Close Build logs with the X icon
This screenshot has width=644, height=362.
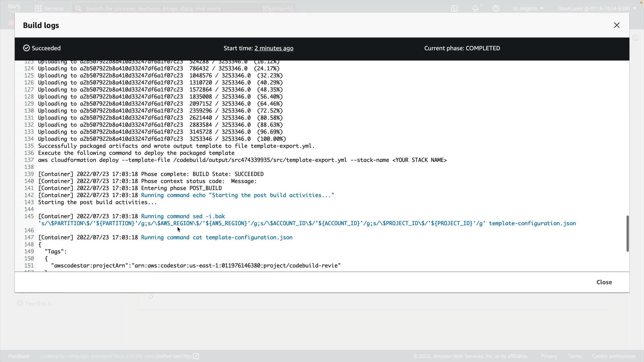(x=616, y=25)
